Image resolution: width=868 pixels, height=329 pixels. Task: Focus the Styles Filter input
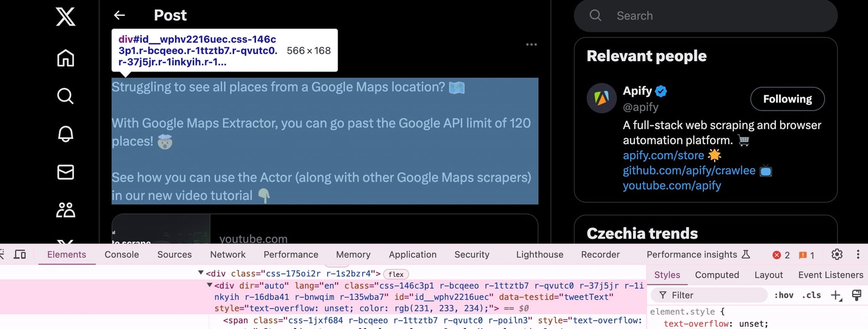[708, 295]
